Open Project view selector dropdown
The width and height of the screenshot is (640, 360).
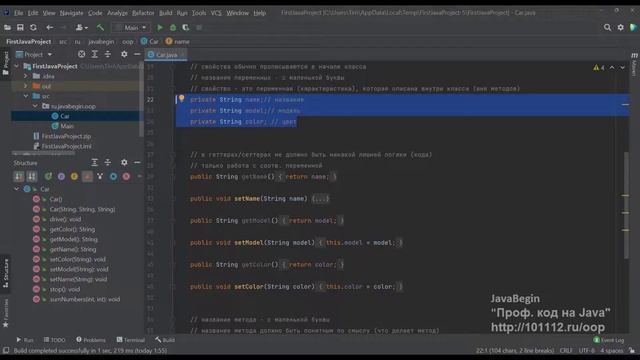tap(34, 54)
